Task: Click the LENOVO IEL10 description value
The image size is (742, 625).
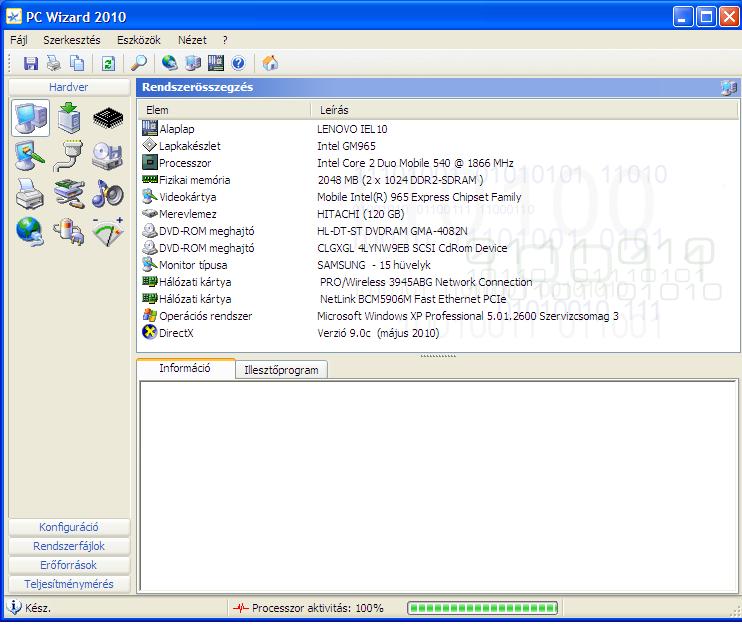Action: pyautogui.click(x=352, y=129)
